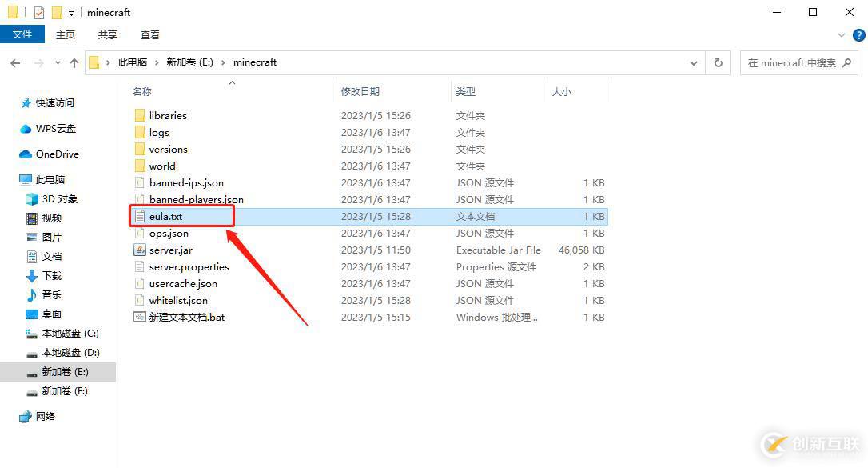Click the server.jar Java file icon
Image resolution: width=868 pixels, height=468 pixels.
click(140, 250)
